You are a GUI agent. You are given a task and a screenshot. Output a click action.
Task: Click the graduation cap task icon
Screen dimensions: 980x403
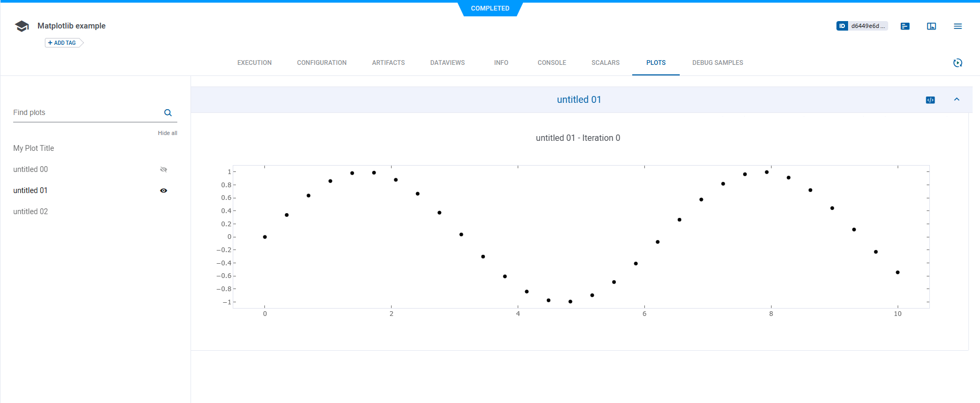tap(22, 26)
